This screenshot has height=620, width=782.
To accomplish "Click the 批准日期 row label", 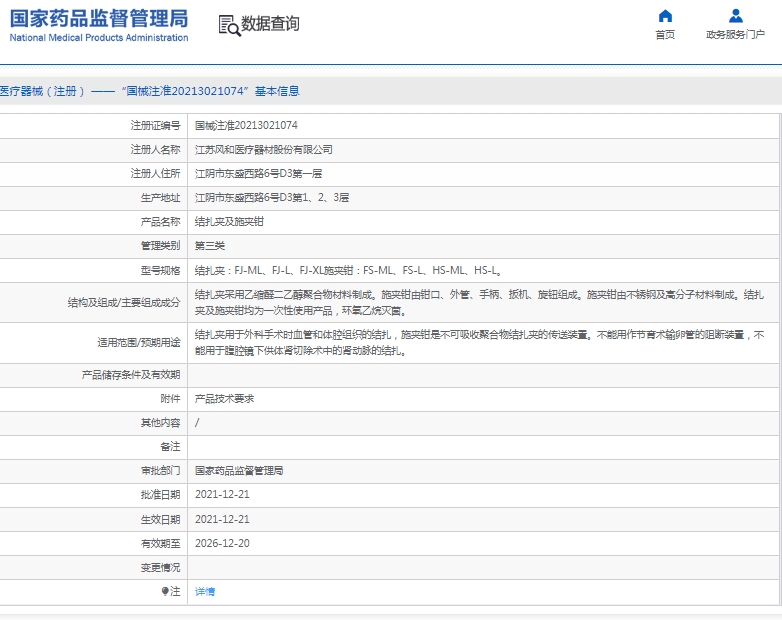I will pyautogui.click(x=160, y=494).
